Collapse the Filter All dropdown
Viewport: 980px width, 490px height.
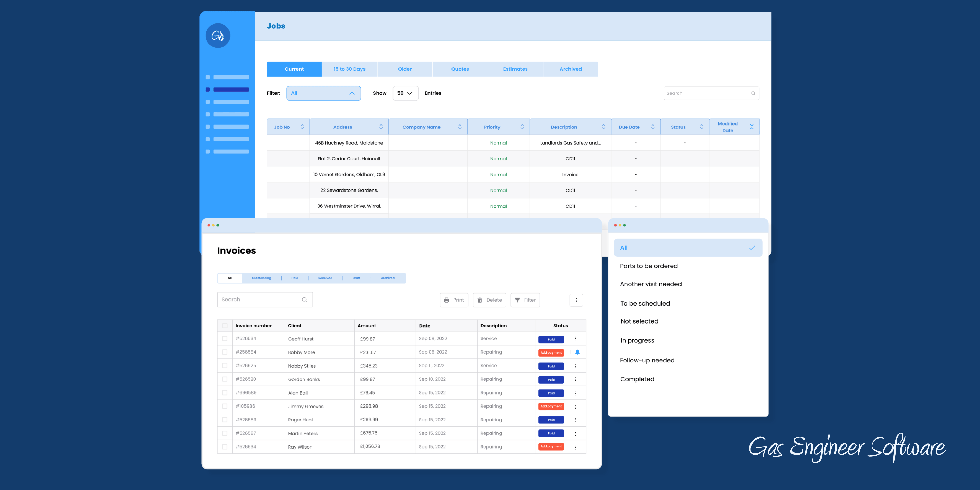(352, 93)
